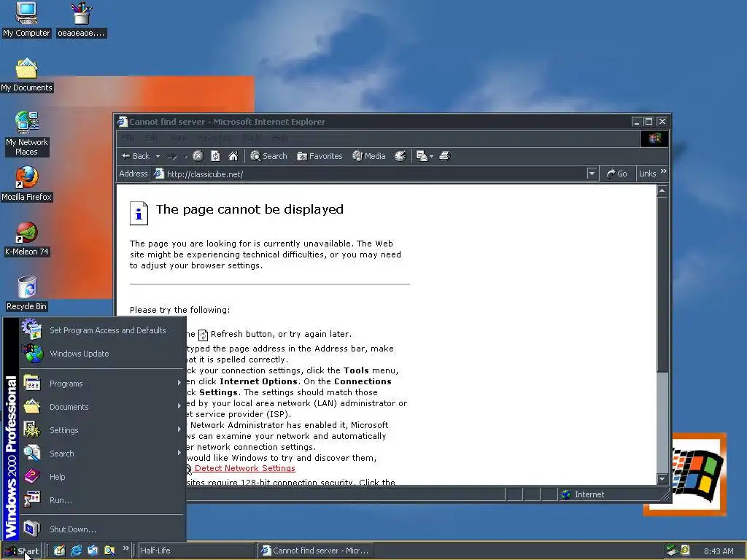The height and width of the screenshot is (560, 747).
Task: Open the Back history dropdown arrow
Action: [158, 156]
